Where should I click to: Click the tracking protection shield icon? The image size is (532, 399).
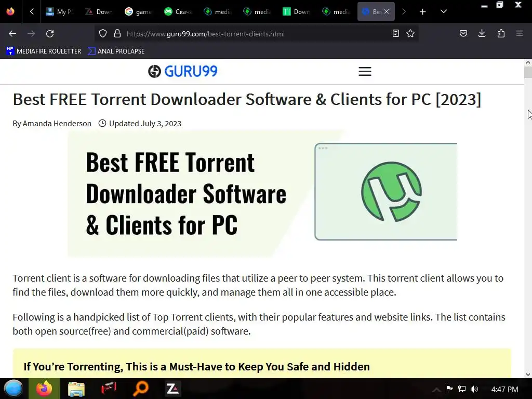point(103,34)
